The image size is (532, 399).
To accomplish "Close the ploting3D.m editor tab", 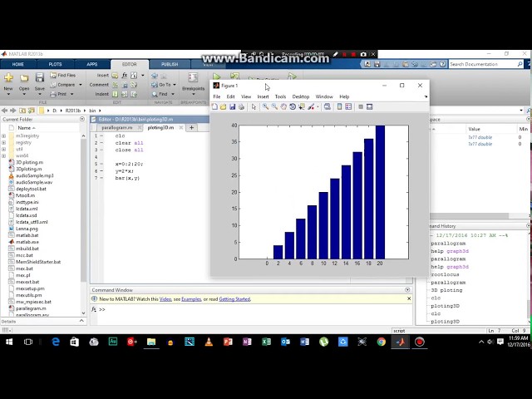I will (181, 127).
